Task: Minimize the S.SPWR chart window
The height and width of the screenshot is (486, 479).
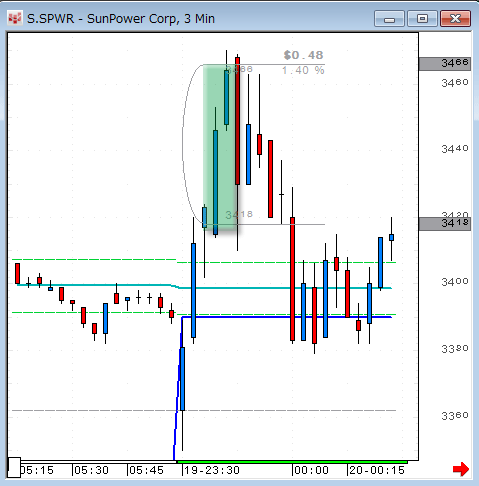Action: point(389,18)
